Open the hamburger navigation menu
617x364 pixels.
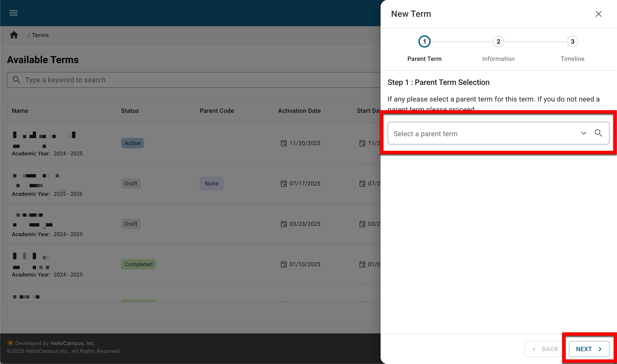pos(14,13)
